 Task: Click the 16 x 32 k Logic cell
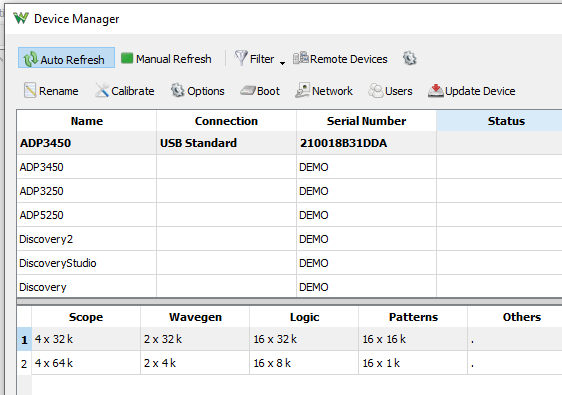tap(304, 339)
